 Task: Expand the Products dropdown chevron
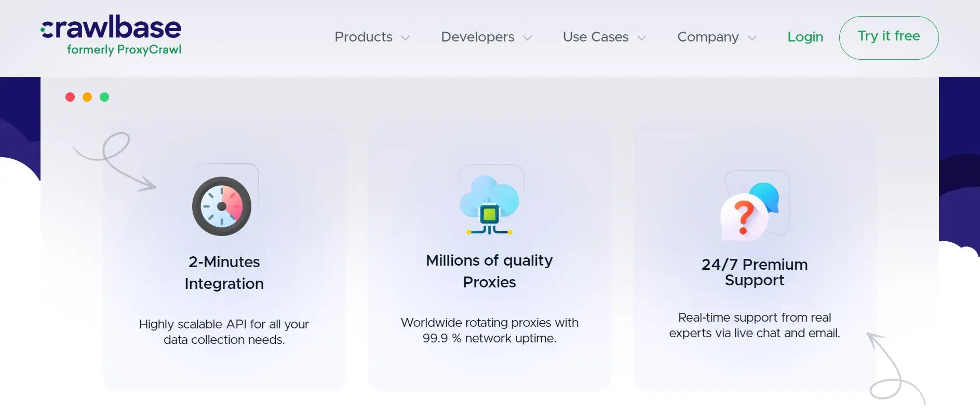[x=406, y=38]
